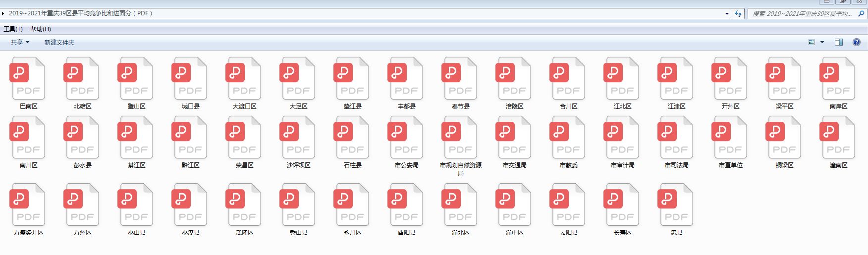Click the refresh button beside address bar
The image size is (868, 255).
(738, 14)
